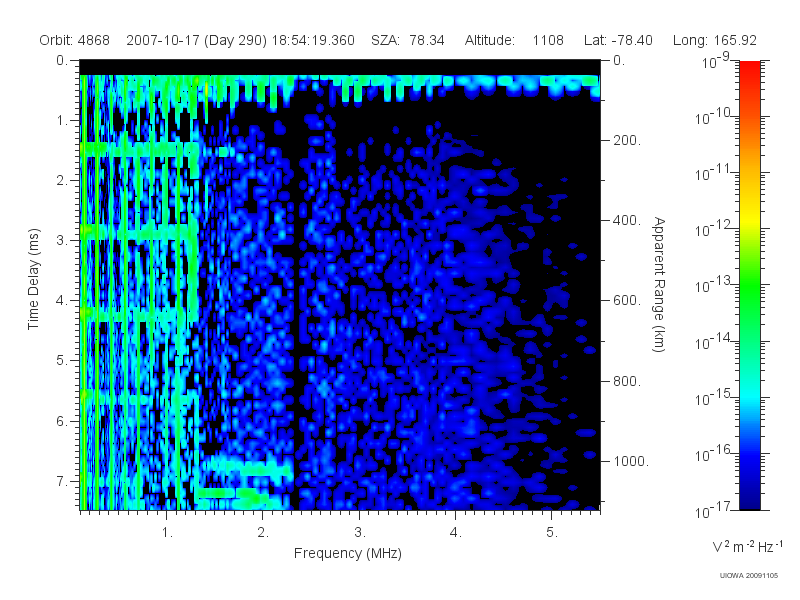Click the units label 'V2 m-2 Hz-1'
This screenshot has width=800, height=600.
pos(747,546)
